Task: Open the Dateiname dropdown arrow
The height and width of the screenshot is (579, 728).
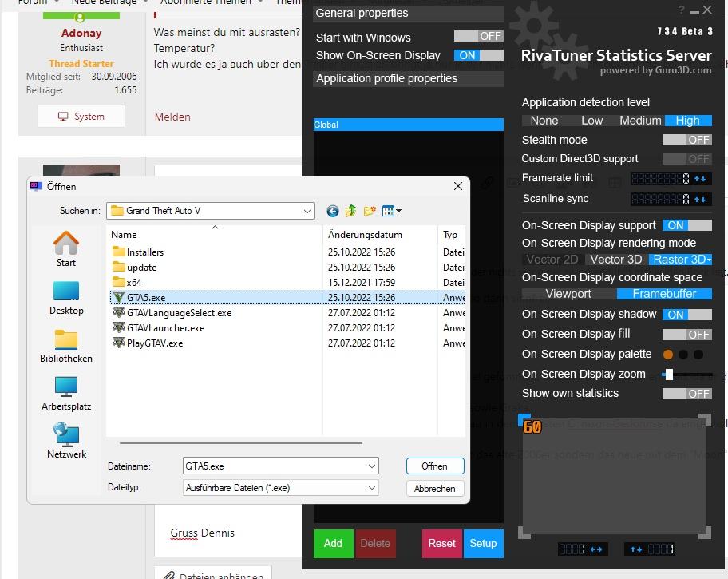Action: pos(372,466)
